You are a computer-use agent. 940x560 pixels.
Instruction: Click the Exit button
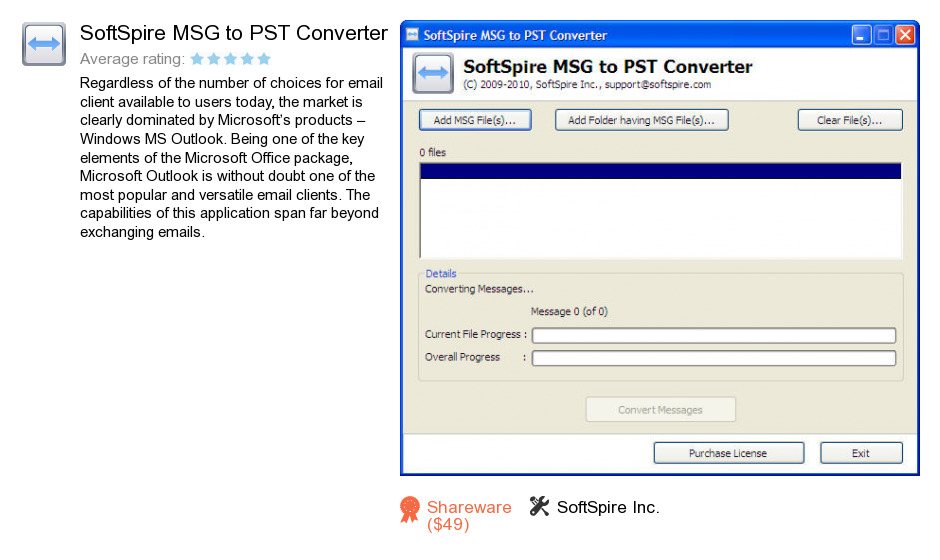(x=861, y=453)
